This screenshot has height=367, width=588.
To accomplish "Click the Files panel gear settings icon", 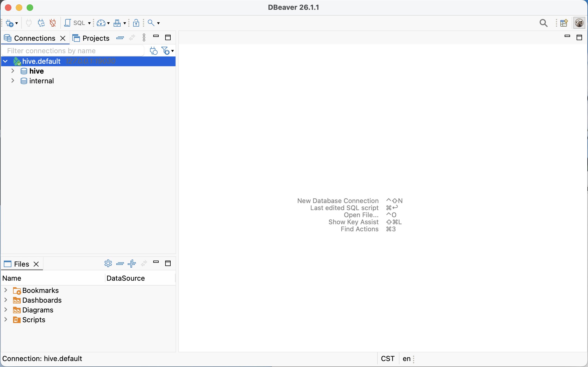I will [x=108, y=263].
